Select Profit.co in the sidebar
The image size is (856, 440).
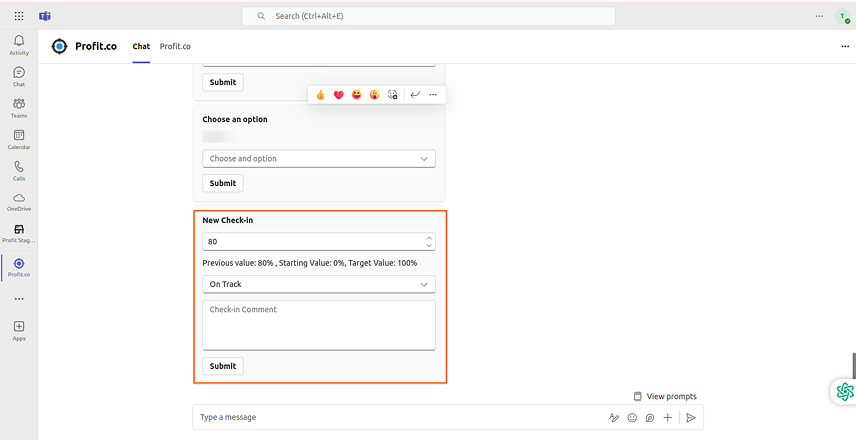click(19, 267)
